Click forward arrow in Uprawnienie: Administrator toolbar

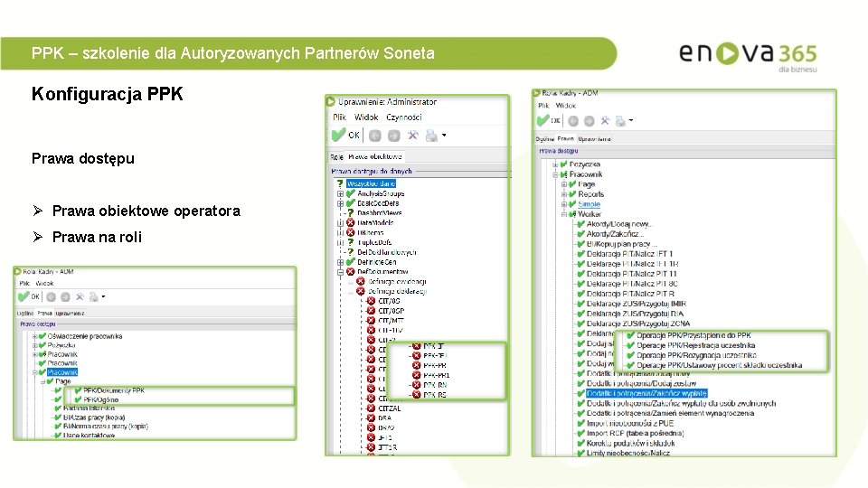click(x=393, y=136)
